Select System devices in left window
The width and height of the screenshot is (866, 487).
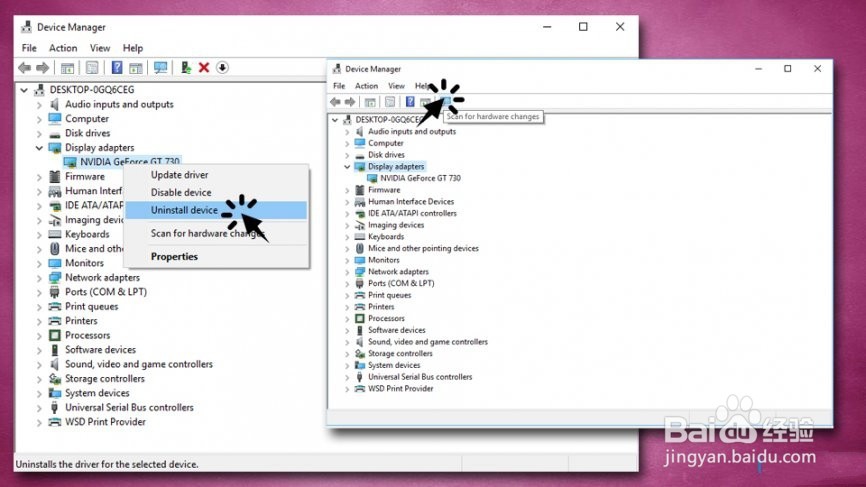click(x=97, y=393)
